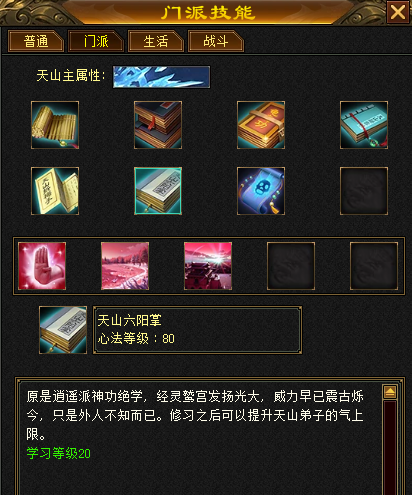
Task: Select the bamboo scroll skill book icon
Action: [55, 125]
